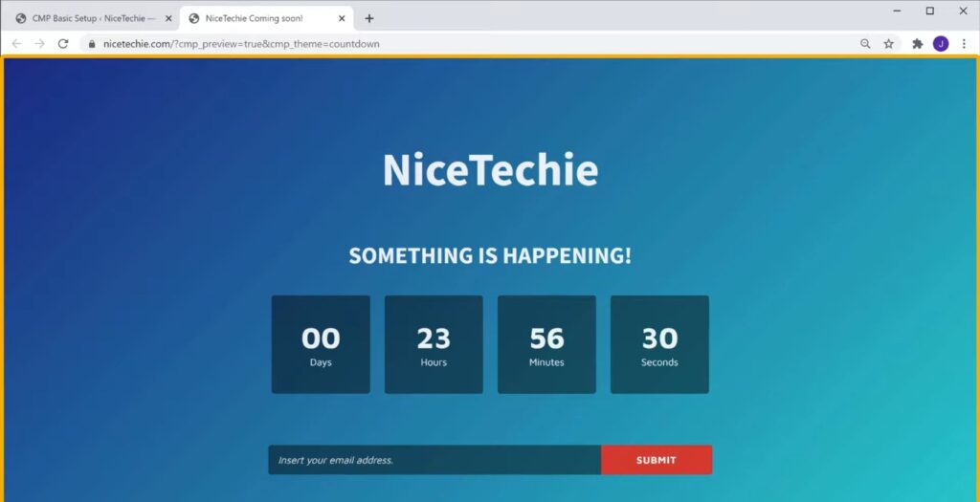The width and height of the screenshot is (980, 502).
Task: Switch to the CMP Basic Setup tab
Action: pos(94,19)
